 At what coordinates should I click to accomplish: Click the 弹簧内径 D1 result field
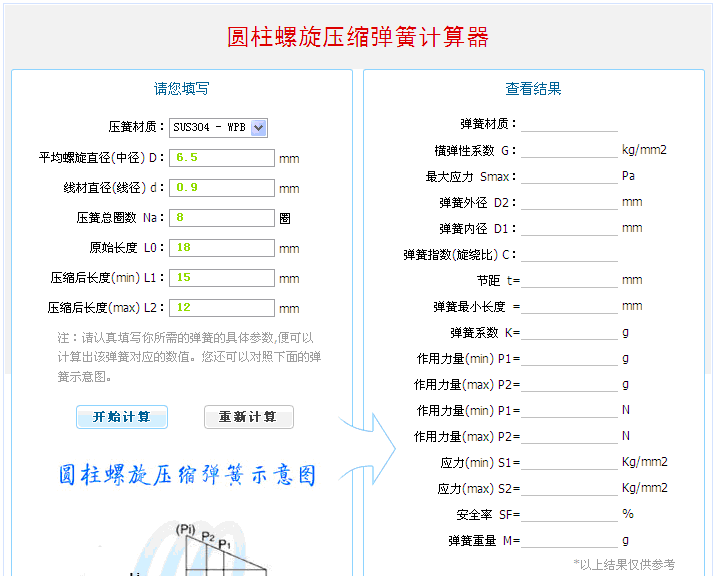(x=569, y=228)
